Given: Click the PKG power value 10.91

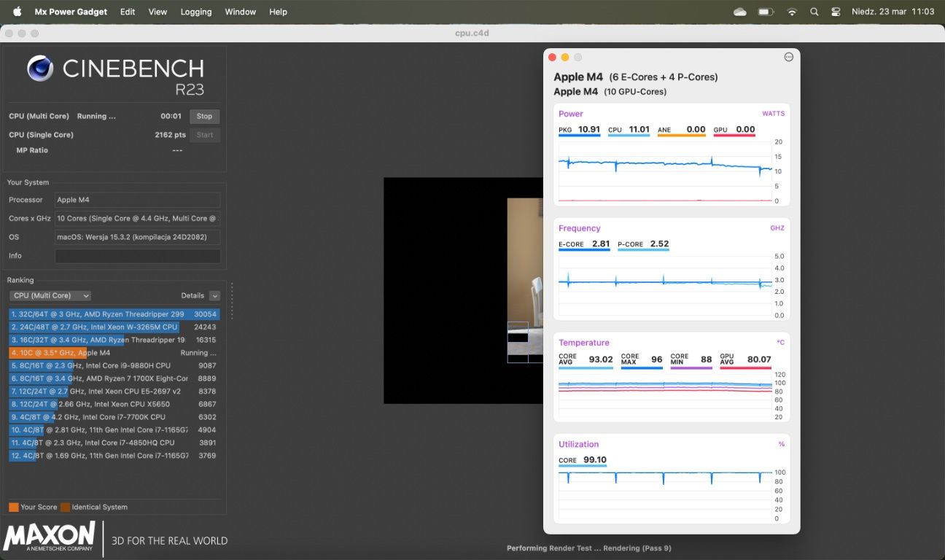Looking at the screenshot, I should [x=589, y=130].
